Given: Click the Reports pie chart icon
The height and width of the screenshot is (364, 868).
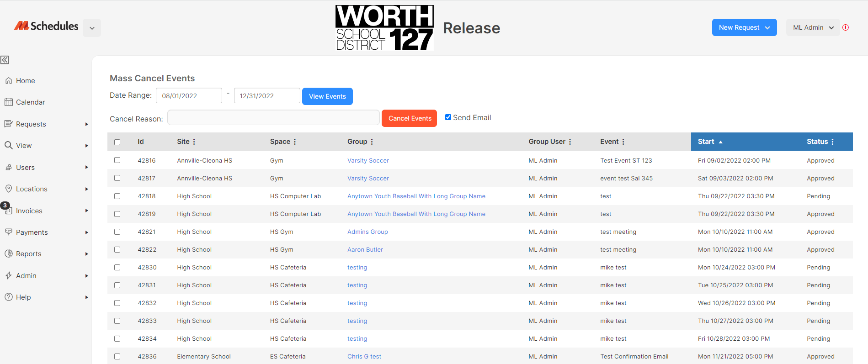Looking at the screenshot, I should tap(8, 253).
